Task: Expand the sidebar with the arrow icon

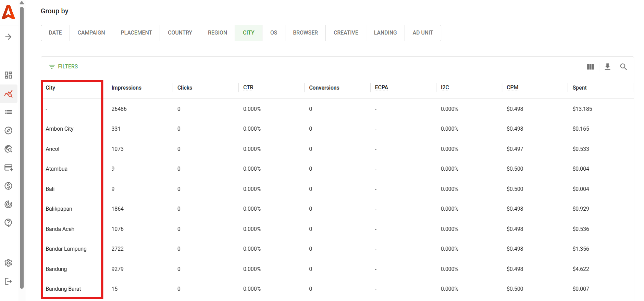Action: pyautogui.click(x=9, y=37)
